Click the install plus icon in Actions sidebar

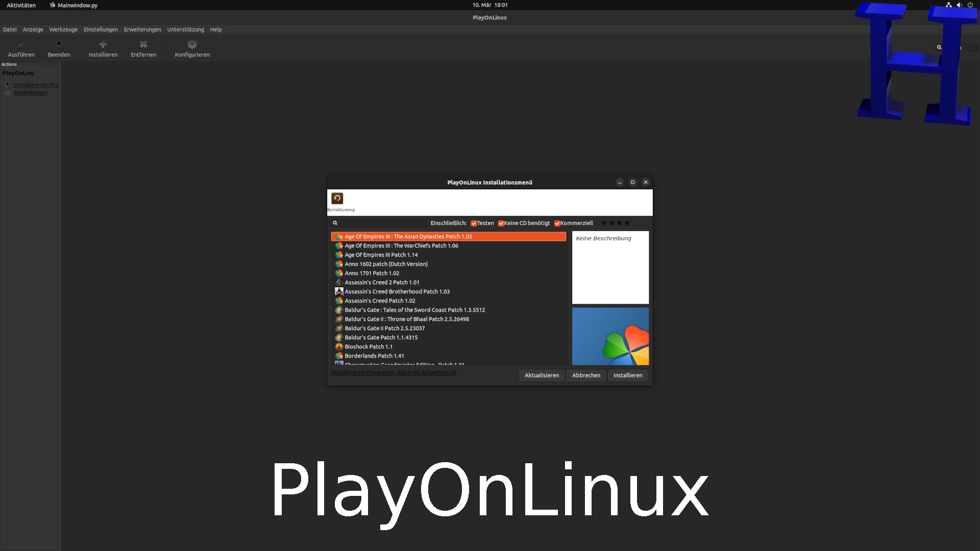tap(8, 85)
